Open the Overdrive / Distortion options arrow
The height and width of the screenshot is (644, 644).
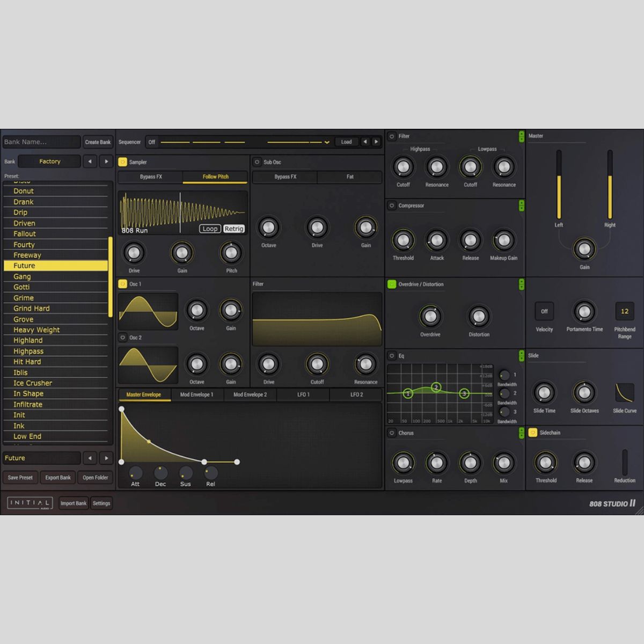pyautogui.click(x=522, y=284)
